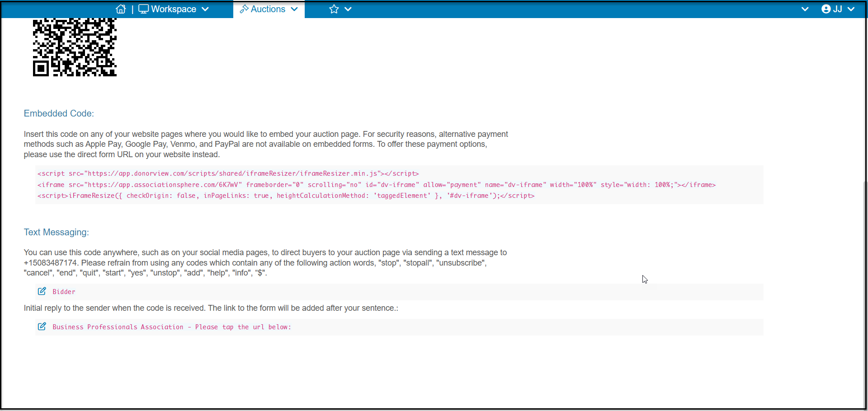The width and height of the screenshot is (868, 411).
Task: Click the iframeResizer script source line
Action: 228,173
